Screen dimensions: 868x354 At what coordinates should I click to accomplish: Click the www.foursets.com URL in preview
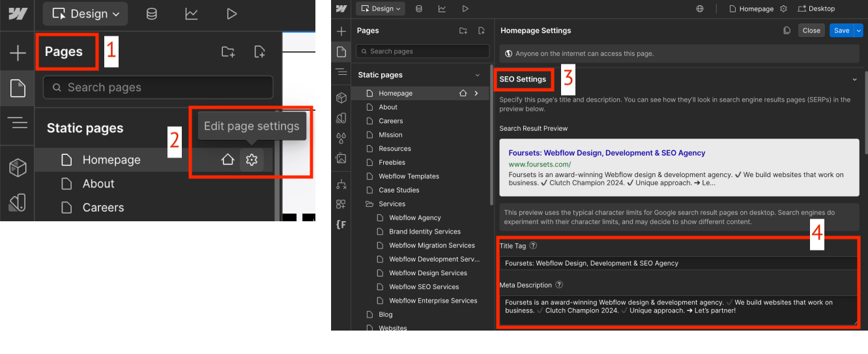tap(540, 165)
